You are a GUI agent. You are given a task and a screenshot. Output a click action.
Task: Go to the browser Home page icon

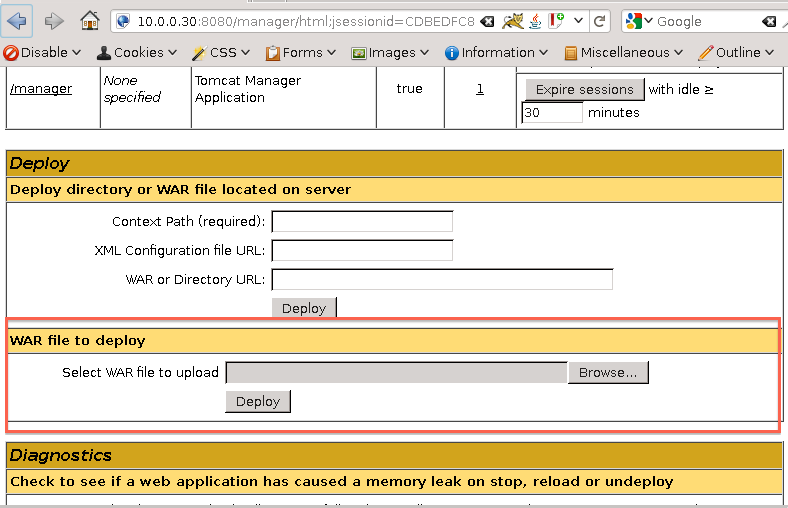(x=90, y=20)
